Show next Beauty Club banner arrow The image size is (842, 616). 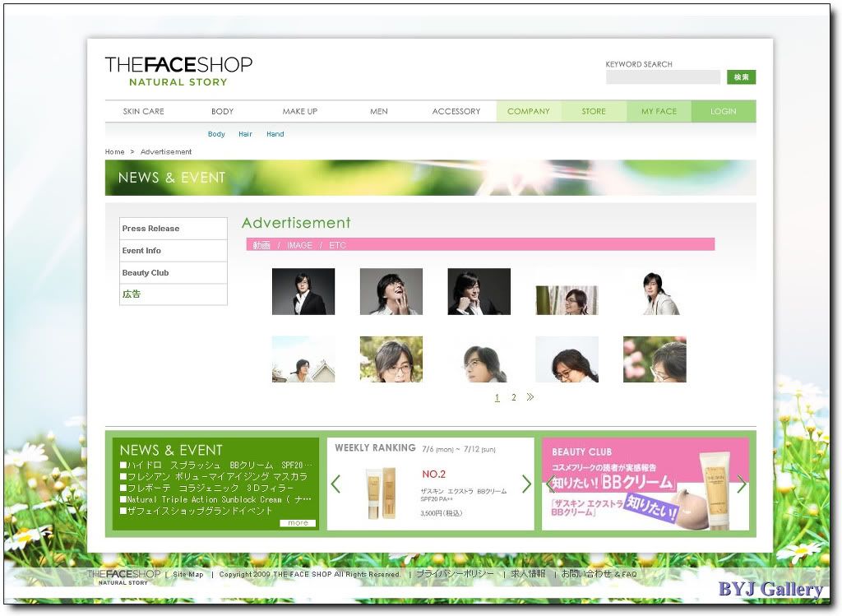pos(742,484)
